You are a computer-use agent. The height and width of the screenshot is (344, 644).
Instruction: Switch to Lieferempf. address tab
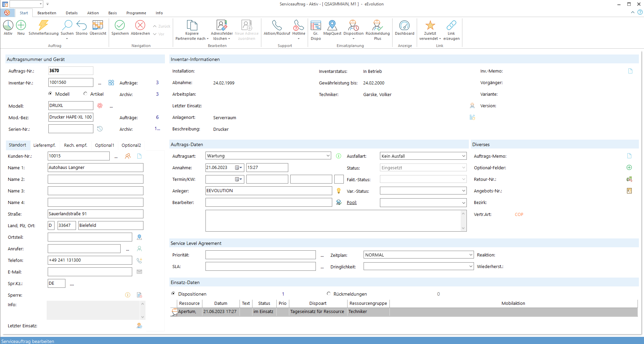44,145
